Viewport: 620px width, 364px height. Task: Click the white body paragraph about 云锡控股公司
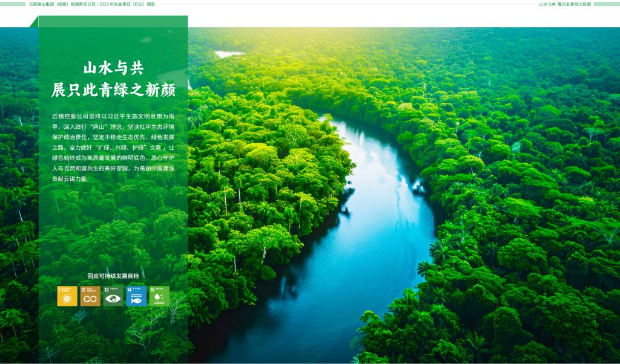point(113,146)
